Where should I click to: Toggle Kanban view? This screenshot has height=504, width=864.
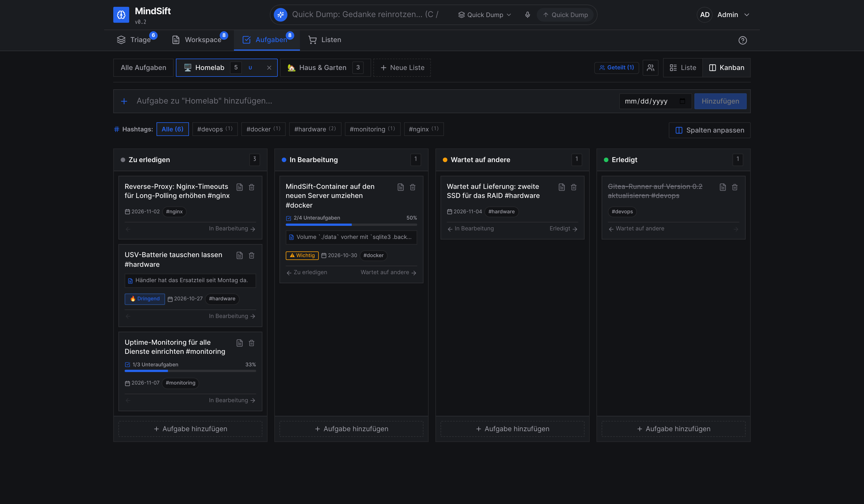[x=726, y=68]
